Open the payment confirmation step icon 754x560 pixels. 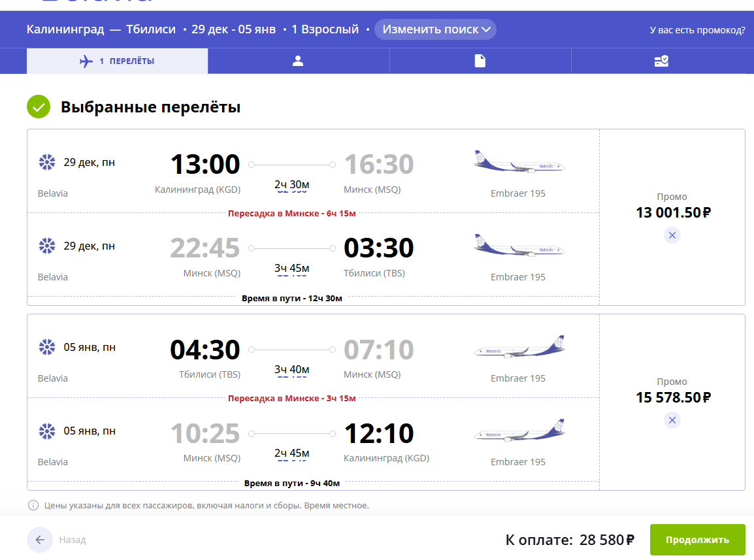[x=661, y=61]
